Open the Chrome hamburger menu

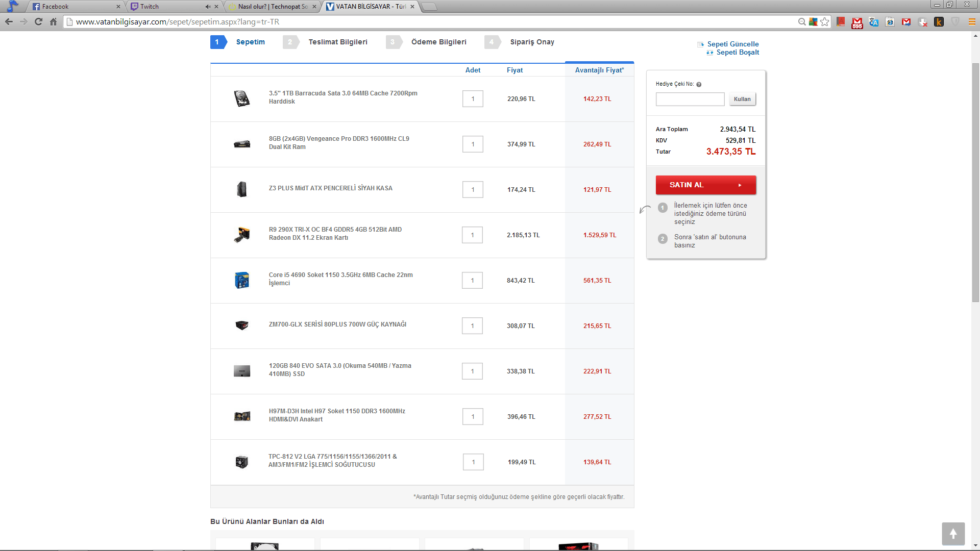[x=972, y=22]
